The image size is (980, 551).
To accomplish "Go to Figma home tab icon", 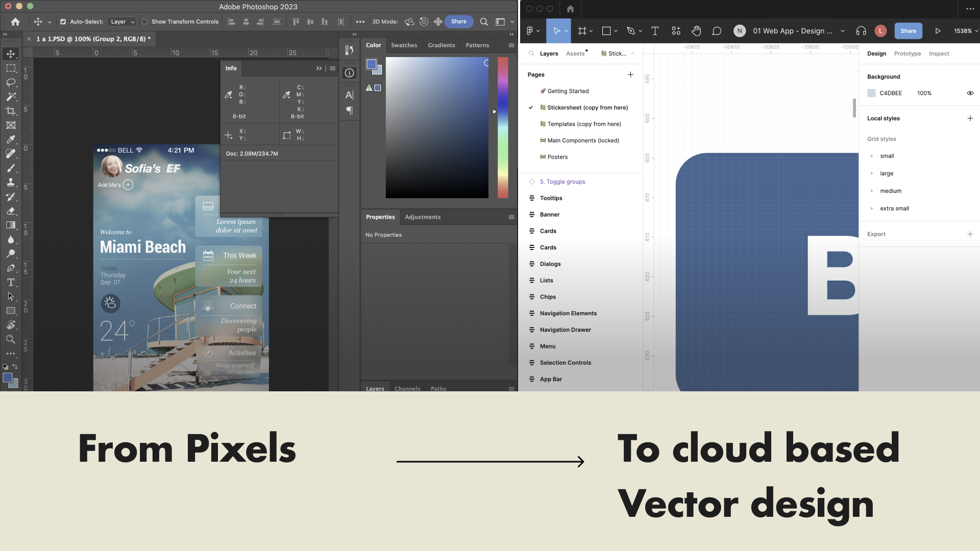I will pos(570,9).
